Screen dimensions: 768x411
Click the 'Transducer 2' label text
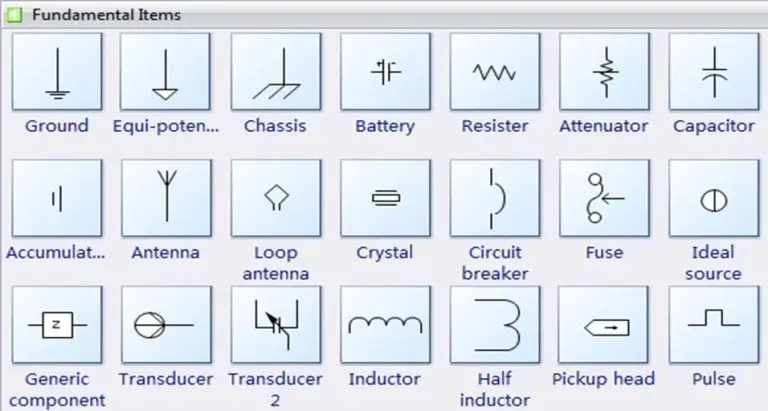point(275,390)
